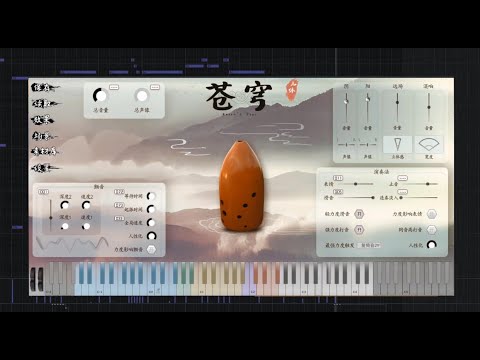
Task: Click the 深度2 vibrato knob
Action: coord(65,205)
